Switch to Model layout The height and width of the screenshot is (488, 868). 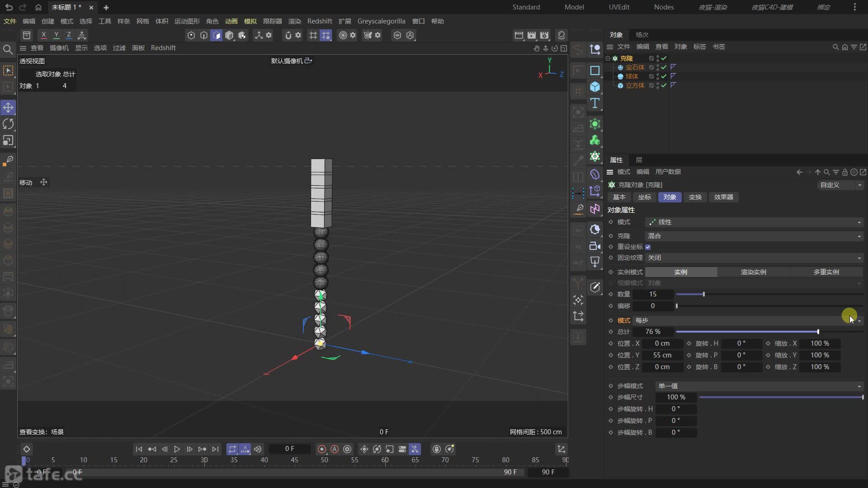pyautogui.click(x=574, y=7)
